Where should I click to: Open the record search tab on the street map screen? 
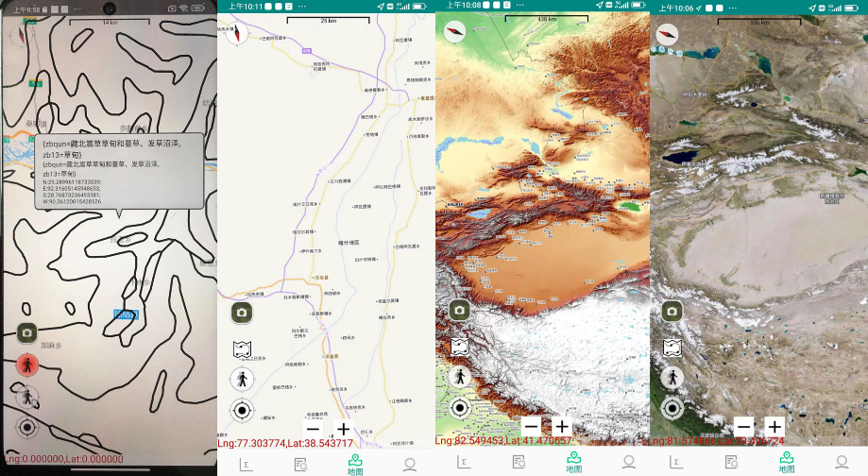point(300,463)
